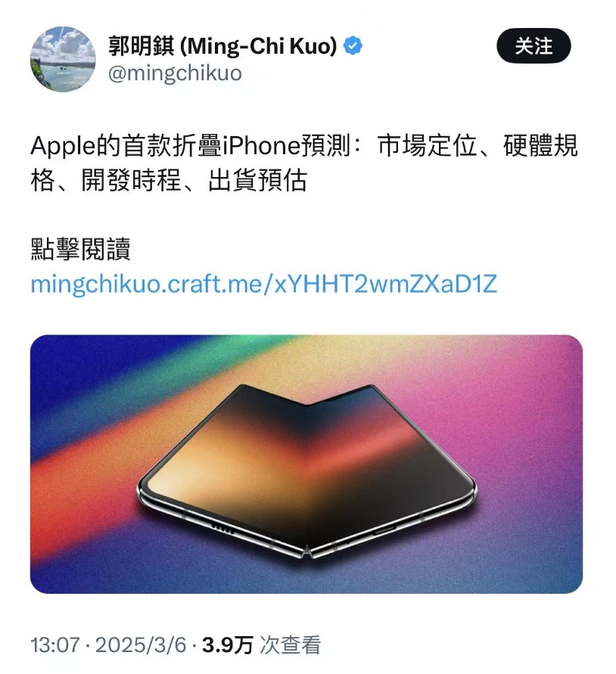Click the charging port on phone edge
Image resolution: width=616 pixels, height=674 pixels.
click(x=384, y=530)
